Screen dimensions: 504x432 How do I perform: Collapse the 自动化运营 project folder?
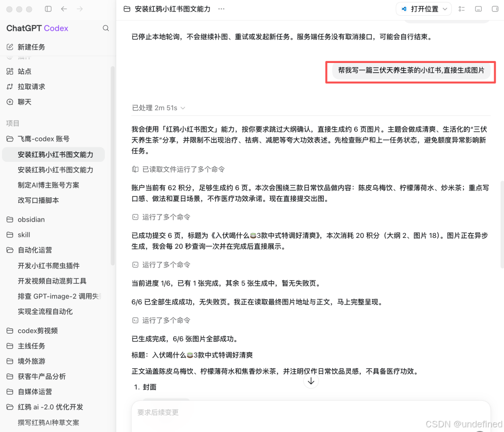point(10,250)
